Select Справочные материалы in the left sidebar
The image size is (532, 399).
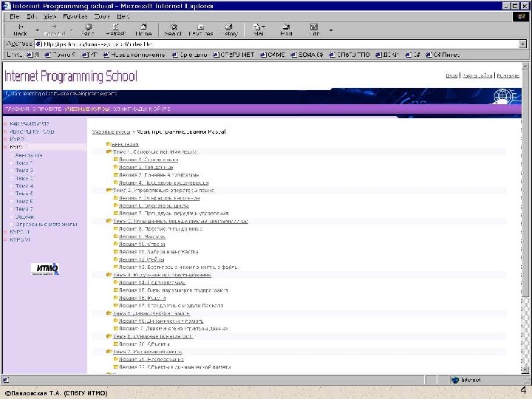coord(46,225)
